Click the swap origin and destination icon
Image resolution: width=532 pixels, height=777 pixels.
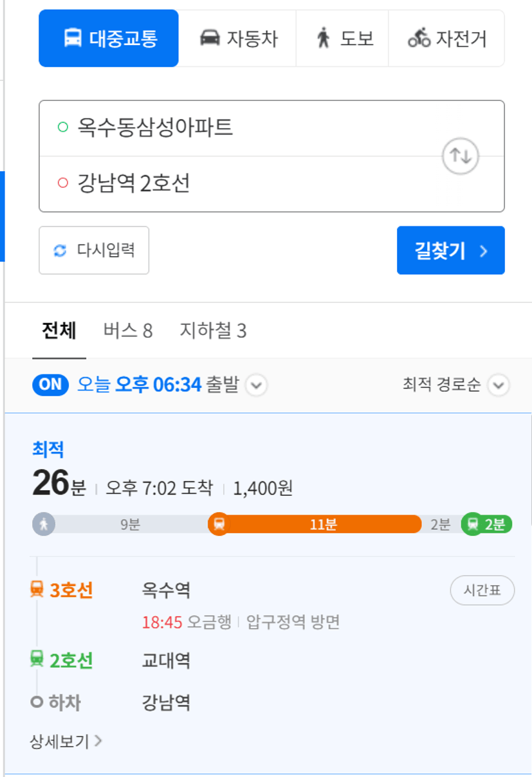point(461,156)
